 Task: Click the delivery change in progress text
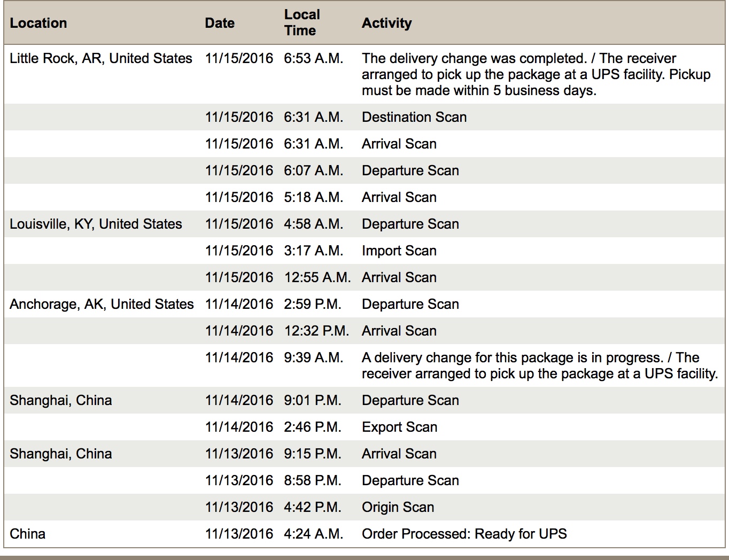[540, 365]
